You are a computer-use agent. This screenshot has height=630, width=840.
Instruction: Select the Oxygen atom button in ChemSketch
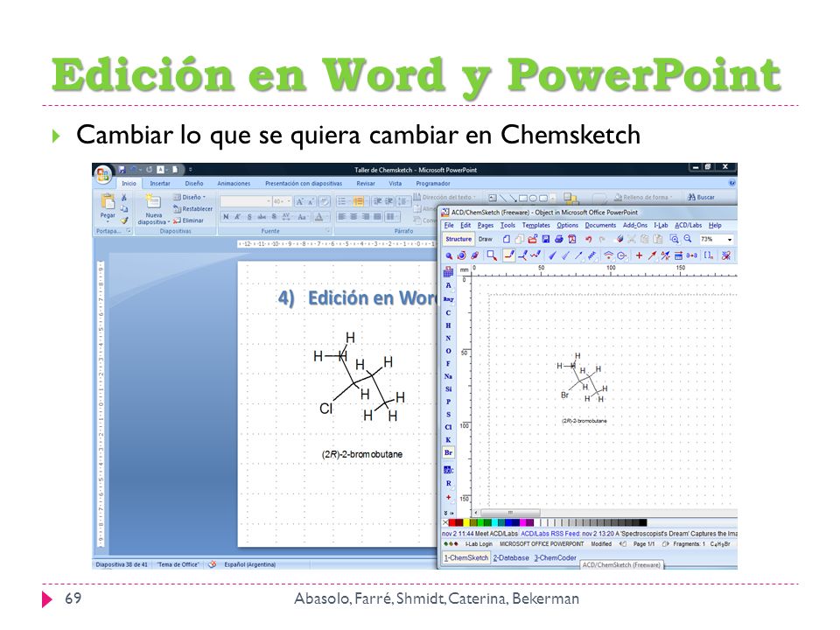coord(448,352)
